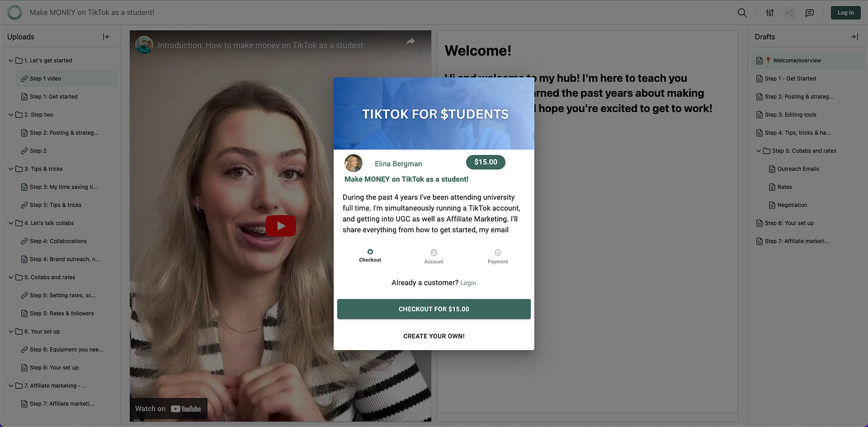
Task: Collapse the '1. Let's get started' folder
Action: point(11,61)
